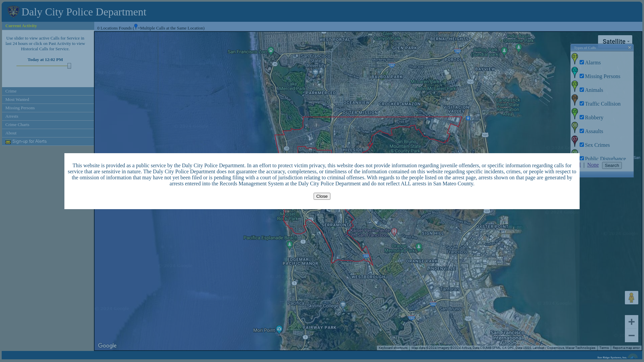Click India Basin Shoreline Park marker
This screenshot has width=644, height=362.
pos(519,48)
